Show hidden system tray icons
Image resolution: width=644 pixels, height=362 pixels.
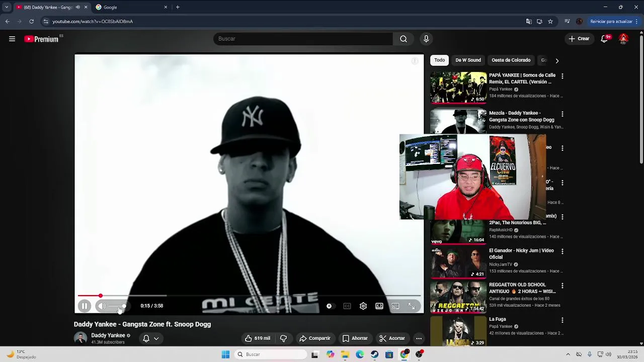coord(568,354)
